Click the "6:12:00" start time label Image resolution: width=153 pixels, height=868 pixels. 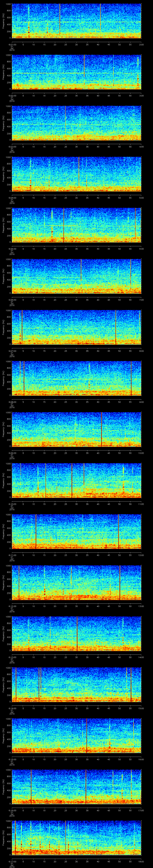tap(12, 606)
